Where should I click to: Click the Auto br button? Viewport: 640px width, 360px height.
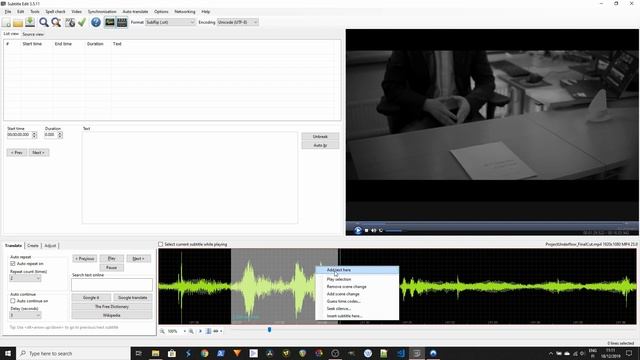coord(320,145)
